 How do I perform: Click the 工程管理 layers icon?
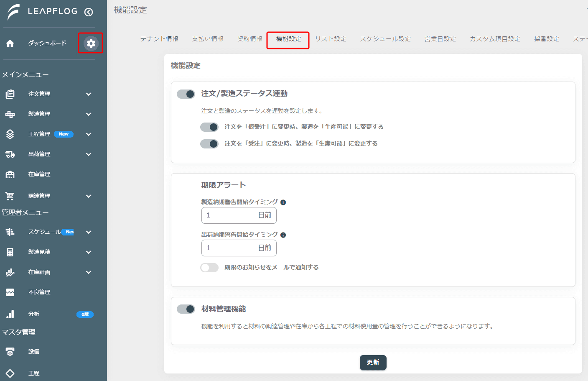tap(10, 134)
